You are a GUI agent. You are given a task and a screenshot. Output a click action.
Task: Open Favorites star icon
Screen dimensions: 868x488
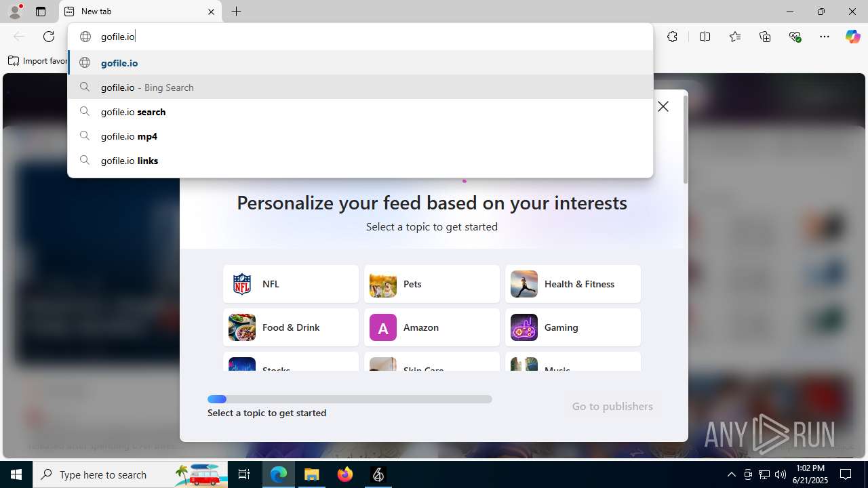735,37
